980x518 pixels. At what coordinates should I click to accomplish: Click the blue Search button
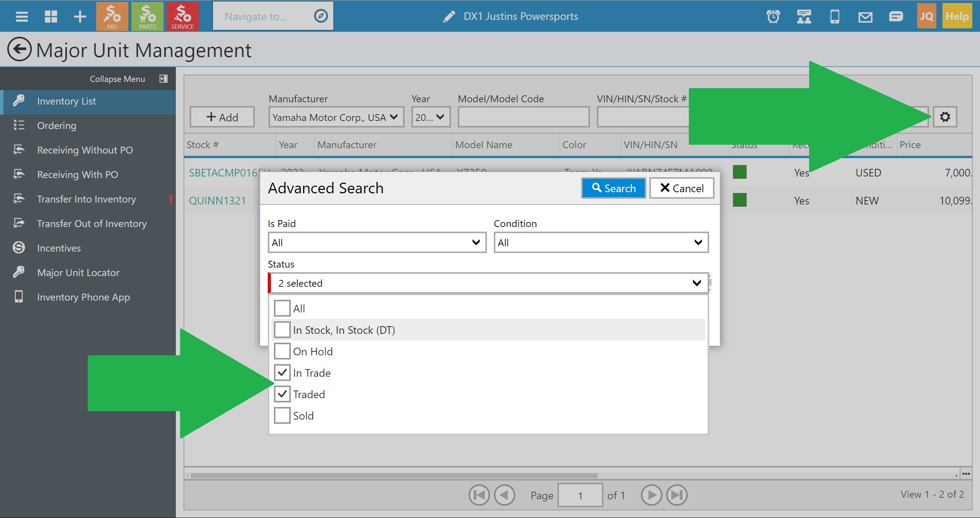coord(613,188)
